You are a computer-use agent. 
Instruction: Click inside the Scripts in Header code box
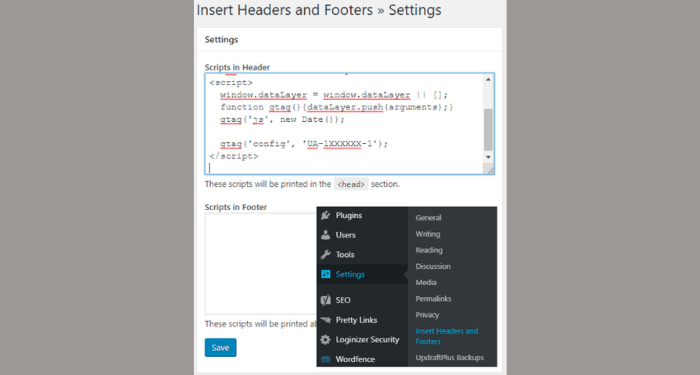coord(344,124)
